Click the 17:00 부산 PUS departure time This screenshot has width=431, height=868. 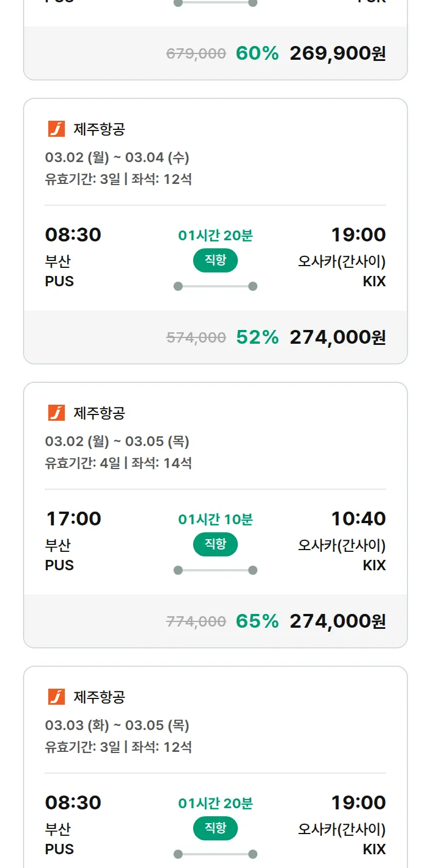point(73,519)
